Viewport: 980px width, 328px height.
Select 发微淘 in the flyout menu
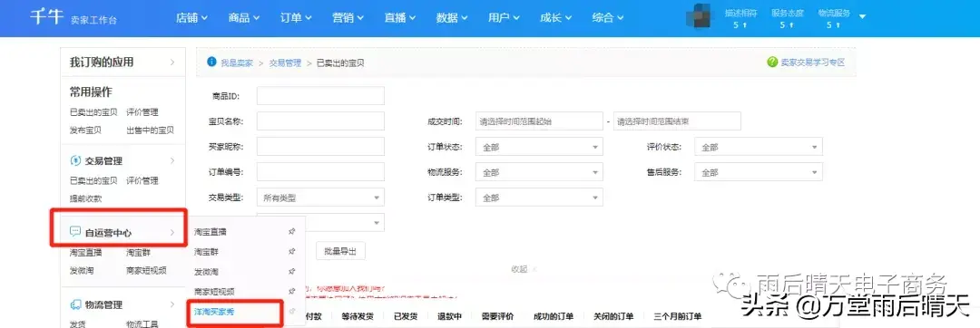[x=206, y=271]
